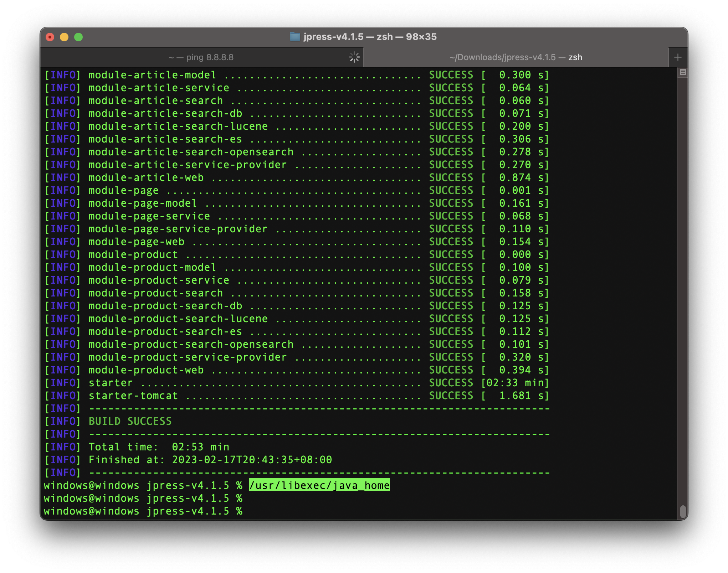Click the 02:33 min starter build time

click(x=515, y=383)
